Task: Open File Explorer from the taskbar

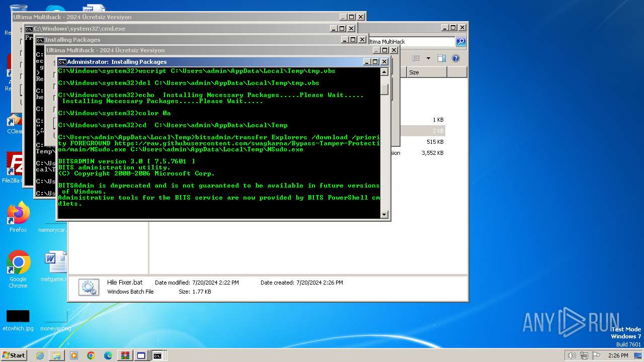Action: coord(57,355)
